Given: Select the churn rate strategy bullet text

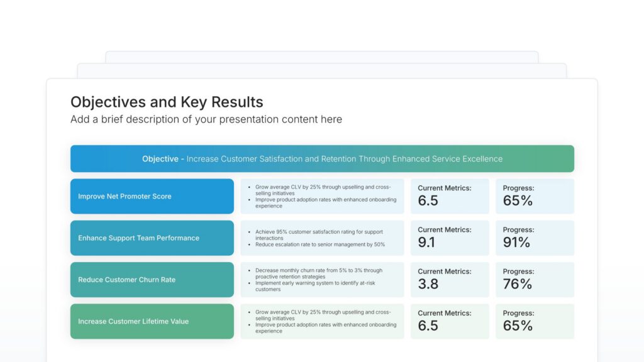Looking at the screenshot, I should click(x=322, y=280).
